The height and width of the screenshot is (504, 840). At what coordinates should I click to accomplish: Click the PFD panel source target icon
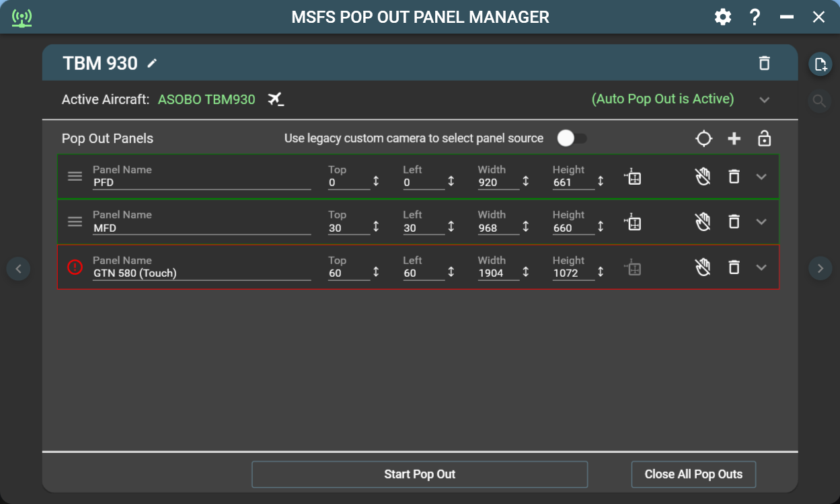point(633,177)
